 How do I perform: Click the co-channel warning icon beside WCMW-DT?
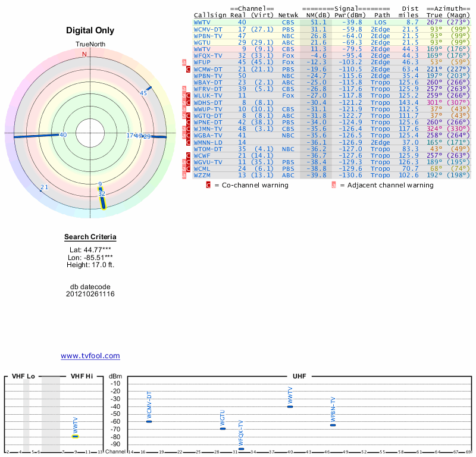(189, 69)
